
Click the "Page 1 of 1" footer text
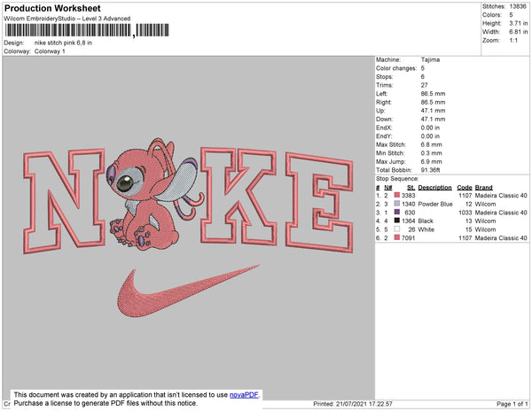tap(512, 404)
